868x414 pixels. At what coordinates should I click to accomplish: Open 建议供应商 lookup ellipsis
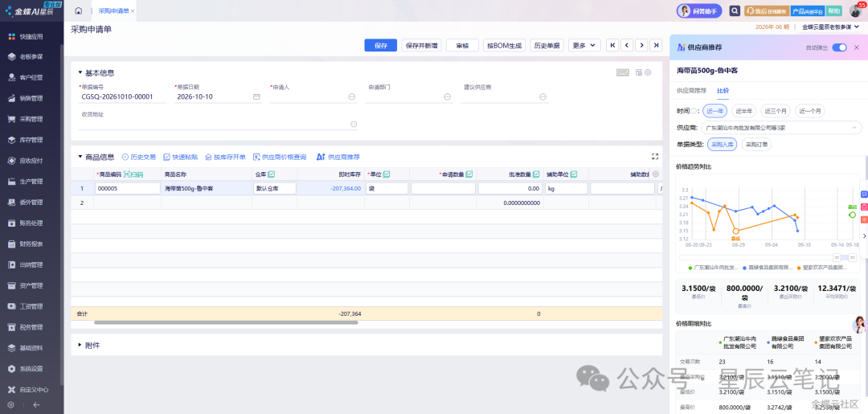543,96
